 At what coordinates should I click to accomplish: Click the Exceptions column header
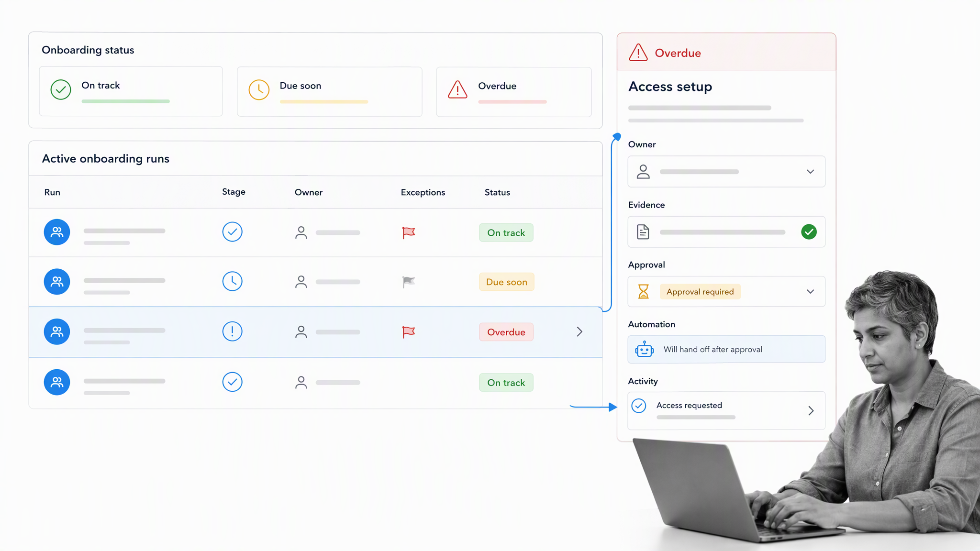(x=423, y=192)
